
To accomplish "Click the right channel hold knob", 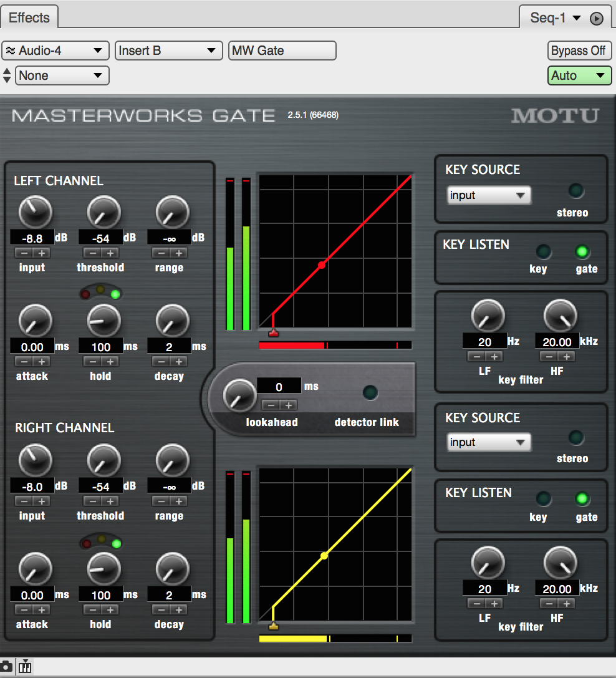I will (103, 569).
